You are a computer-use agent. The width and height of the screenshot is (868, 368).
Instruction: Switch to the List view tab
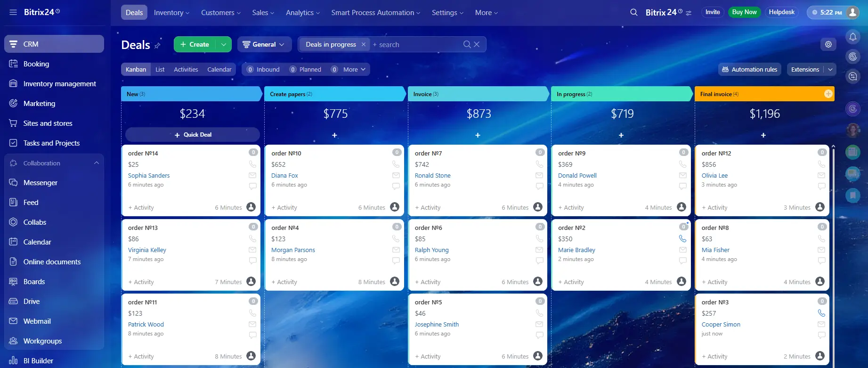click(x=160, y=69)
